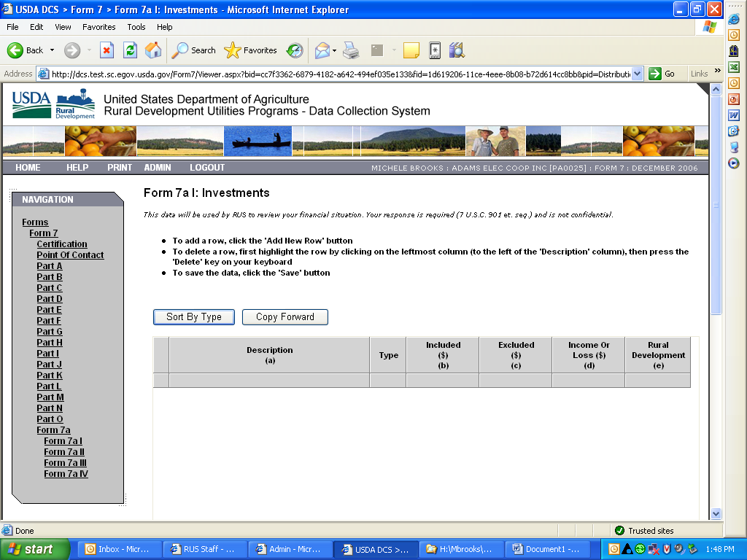Open the History toolbar icon
Screen dimensions: 747x560
295,50
